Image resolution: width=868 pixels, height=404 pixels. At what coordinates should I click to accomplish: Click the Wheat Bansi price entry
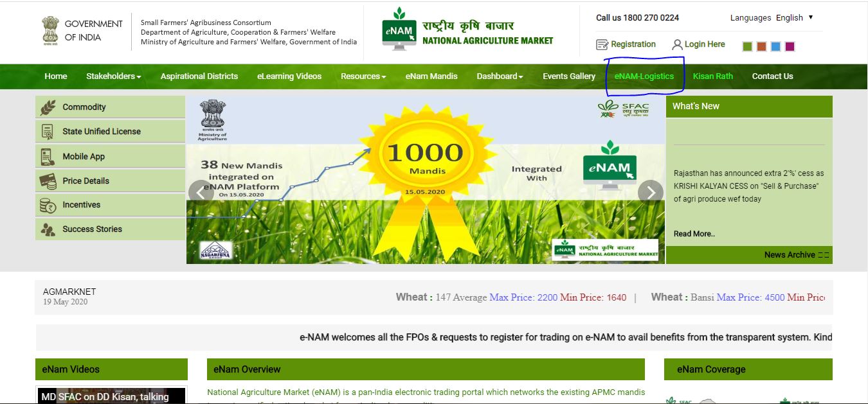point(738,297)
